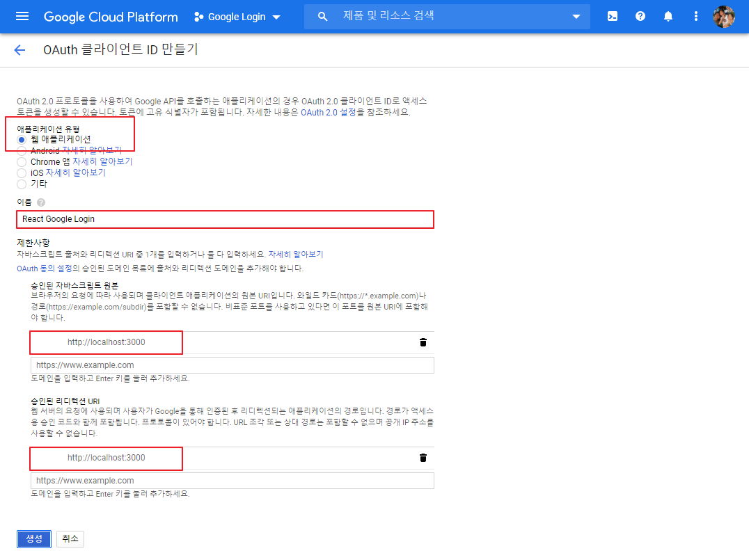Click the help icon beside 이름 label
The width and height of the screenshot is (749, 560).
coord(41,202)
